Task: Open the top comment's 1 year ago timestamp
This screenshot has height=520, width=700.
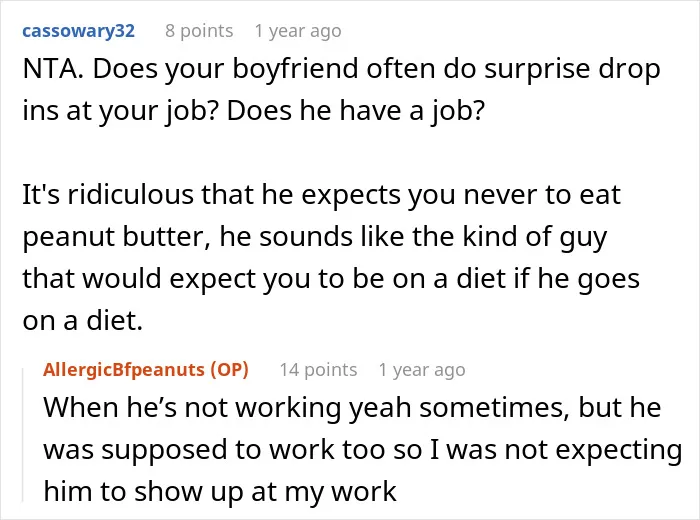Action: coord(298,31)
